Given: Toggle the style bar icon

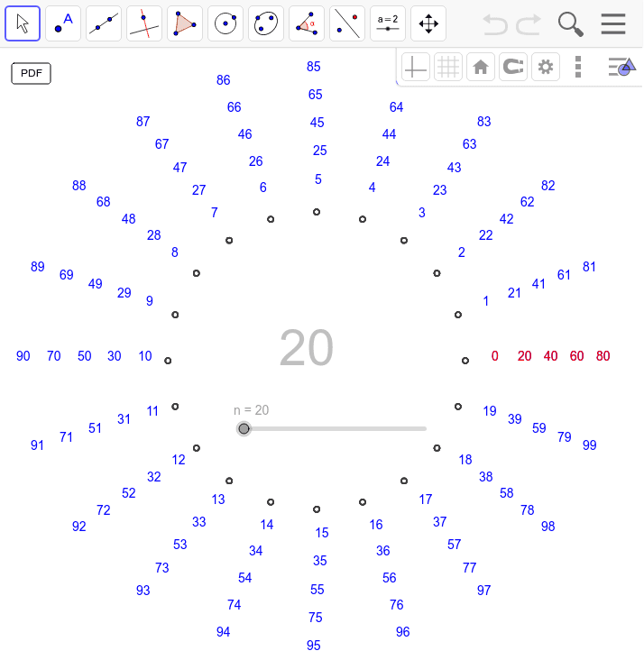Looking at the screenshot, I should [621, 67].
